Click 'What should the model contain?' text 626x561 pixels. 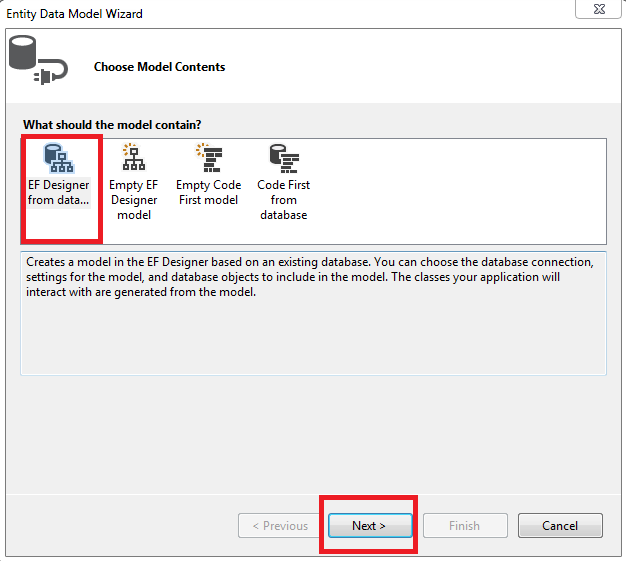coord(112,125)
